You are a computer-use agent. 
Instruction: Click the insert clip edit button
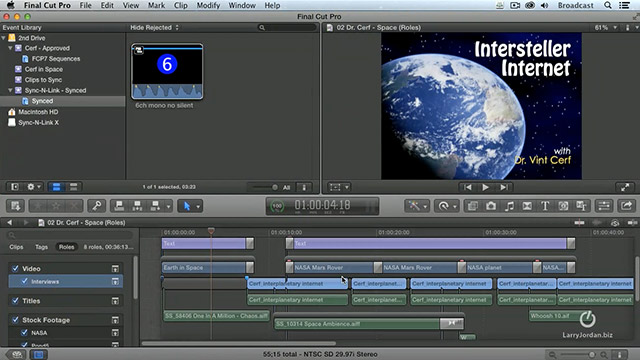pos(137,206)
